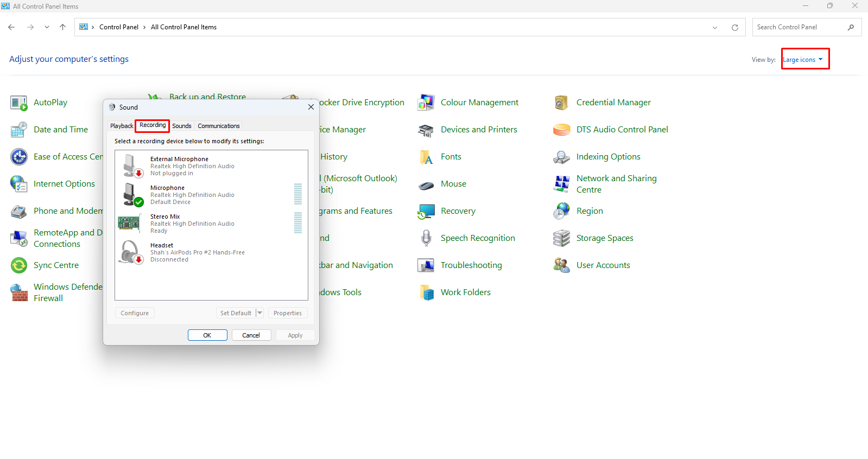This screenshot has width=868, height=459.
Task: Open the Colour Management icon
Action: (x=426, y=103)
